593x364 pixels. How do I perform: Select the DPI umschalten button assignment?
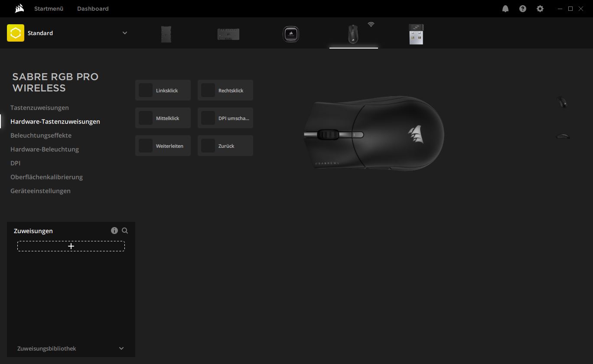click(225, 118)
